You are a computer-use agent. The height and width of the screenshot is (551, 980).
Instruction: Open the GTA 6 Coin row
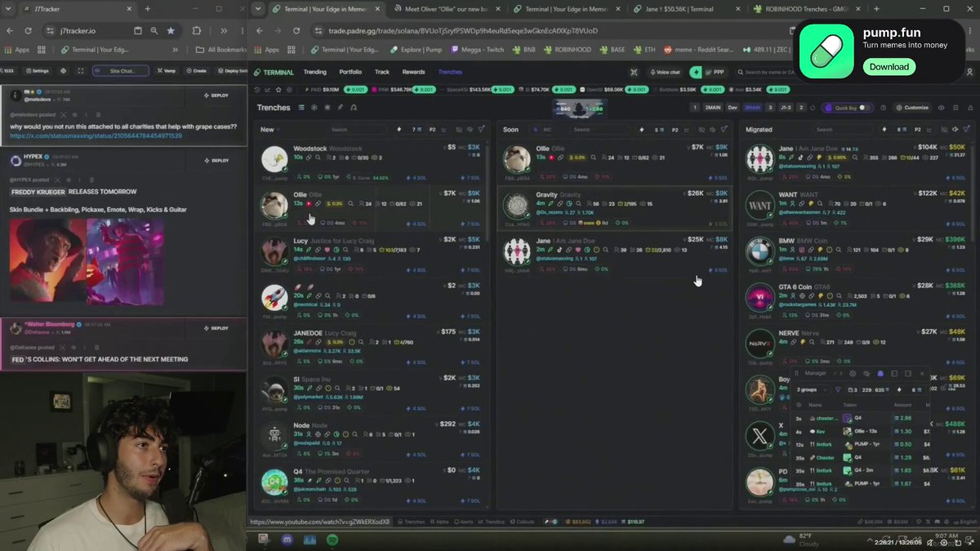click(x=857, y=300)
